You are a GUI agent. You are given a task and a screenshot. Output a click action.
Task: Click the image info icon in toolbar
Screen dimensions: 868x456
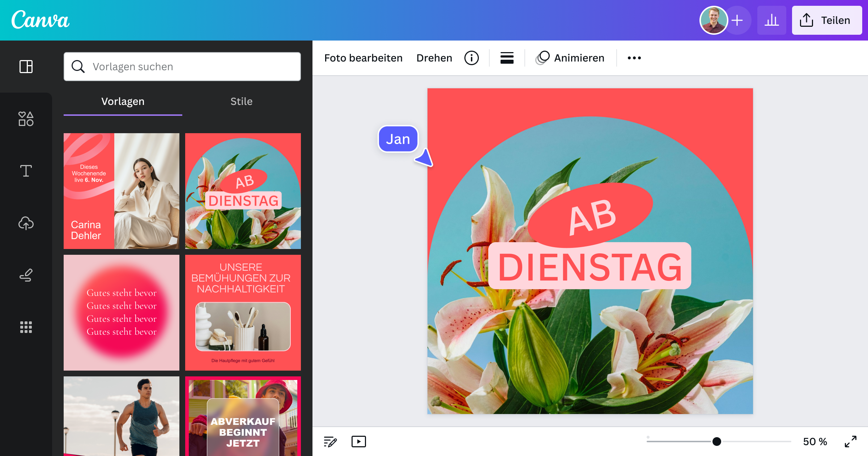pyautogui.click(x=472, y=58)
